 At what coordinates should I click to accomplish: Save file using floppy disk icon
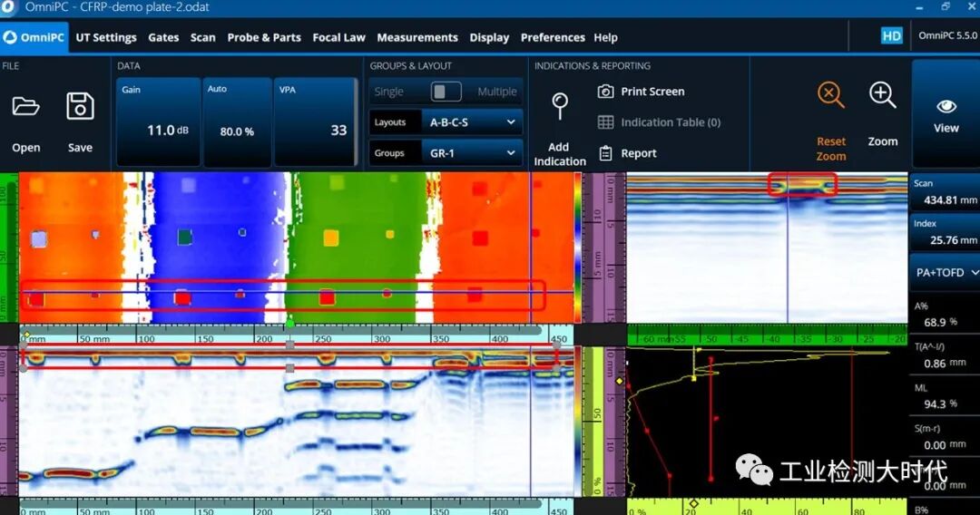point(80,106)
